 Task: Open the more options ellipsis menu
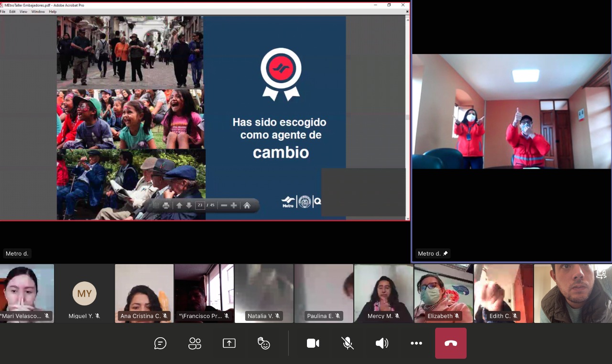(416, 343)
